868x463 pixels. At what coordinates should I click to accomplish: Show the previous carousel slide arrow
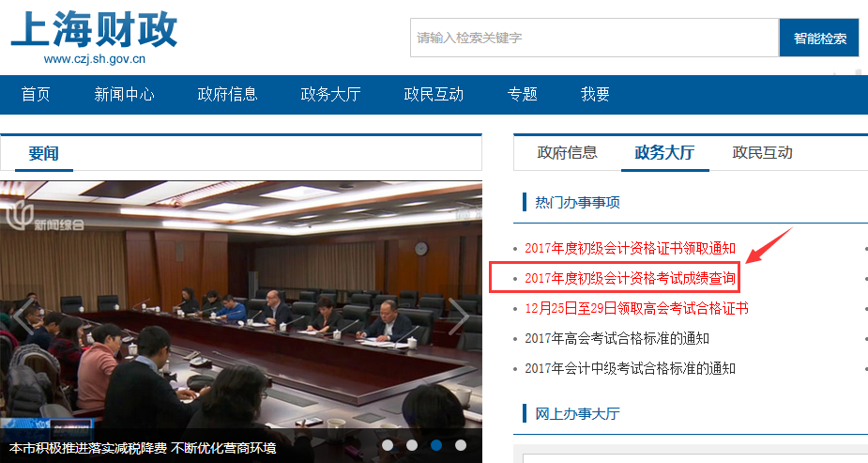click(x=23, y=316)
